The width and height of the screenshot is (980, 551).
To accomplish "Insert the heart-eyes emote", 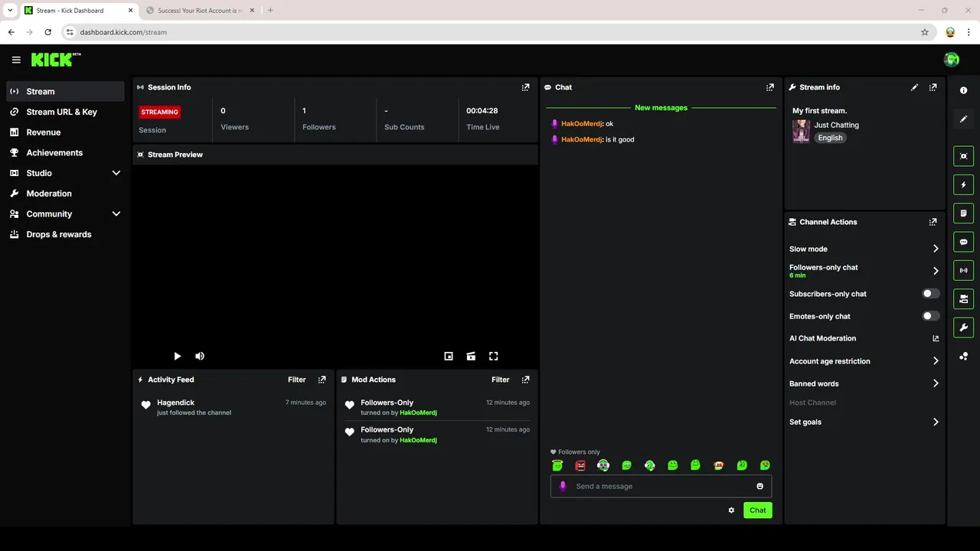I will (765, 465).
